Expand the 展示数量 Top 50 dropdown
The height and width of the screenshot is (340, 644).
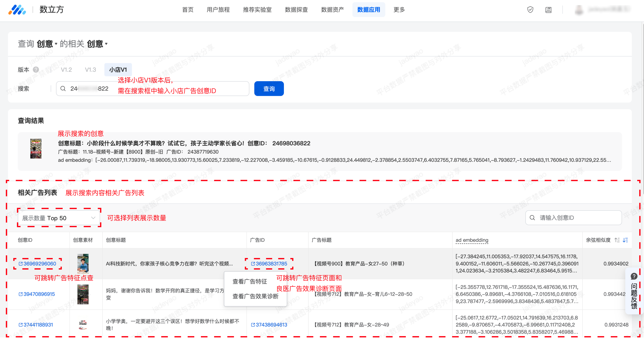coord(59,218)
